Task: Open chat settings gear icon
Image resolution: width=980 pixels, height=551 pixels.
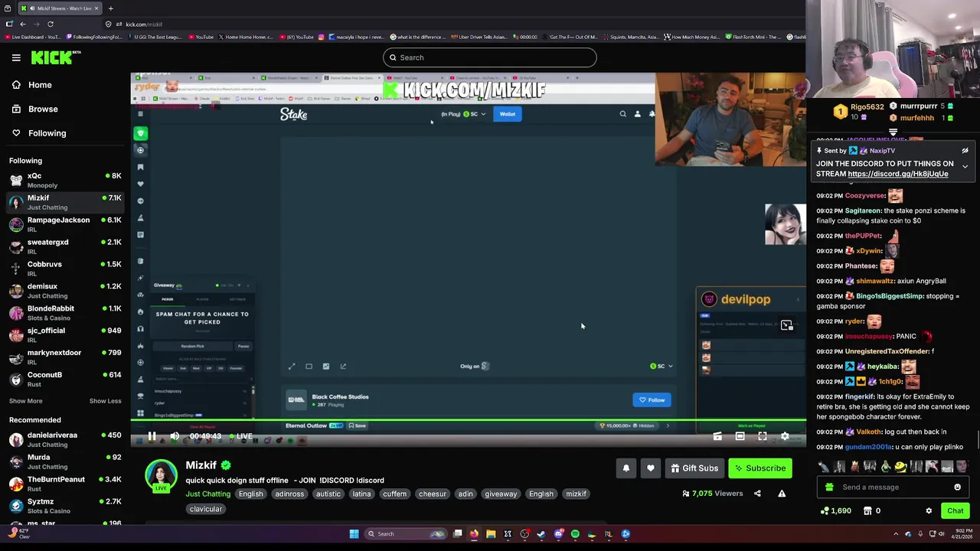Action: pos(929,511)
